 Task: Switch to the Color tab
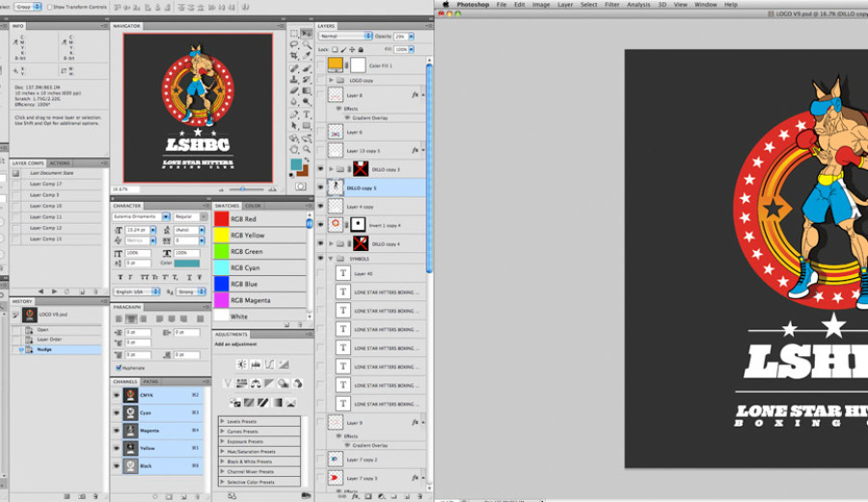(253, 206)
